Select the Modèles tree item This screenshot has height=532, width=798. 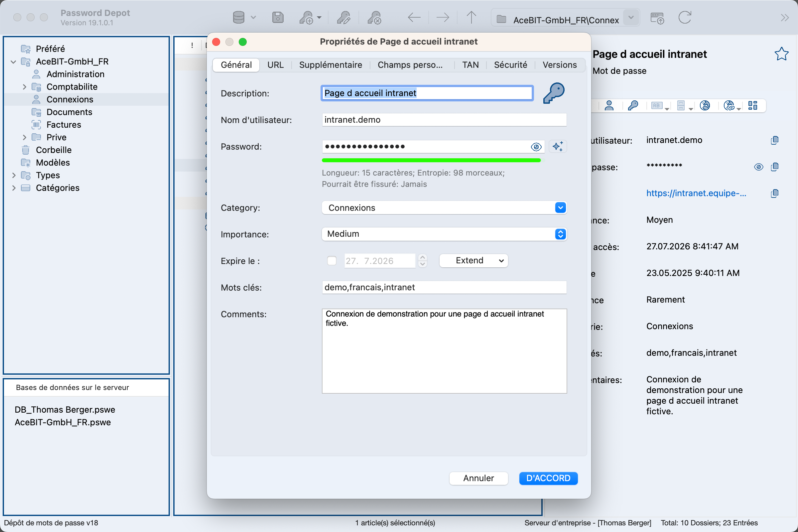pyautogui.click(x=53, y=163)
